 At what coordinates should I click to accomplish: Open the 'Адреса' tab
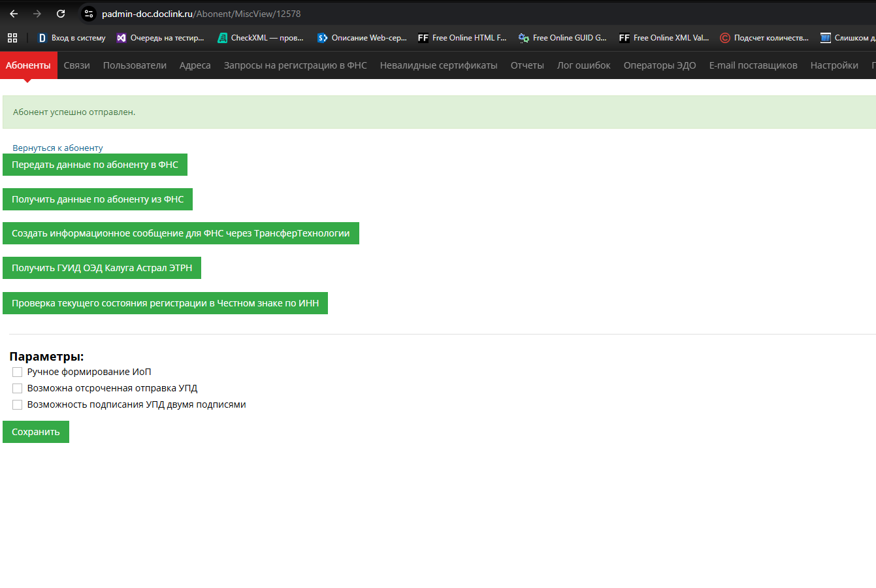click(x=195, y=65)
